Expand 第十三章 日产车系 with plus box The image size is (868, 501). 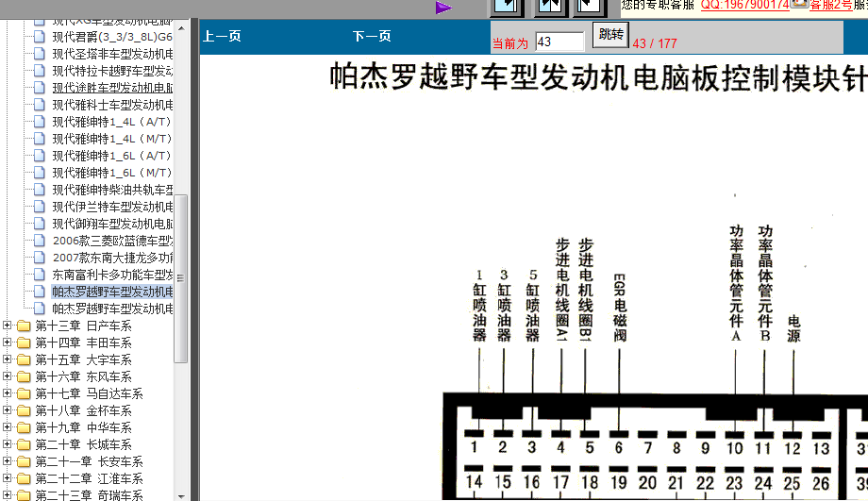click(7, 325)
